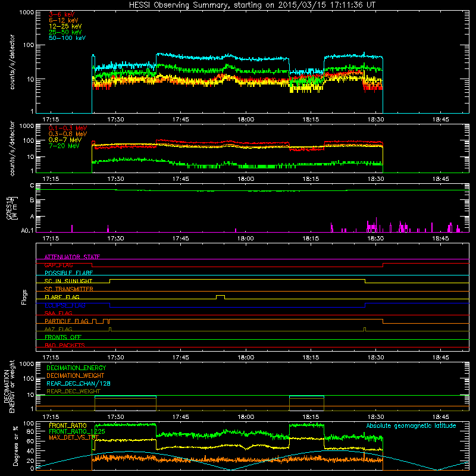Click the HESSI Observing Summary title
The image size is (476, 476).
(x=252, y=5)
